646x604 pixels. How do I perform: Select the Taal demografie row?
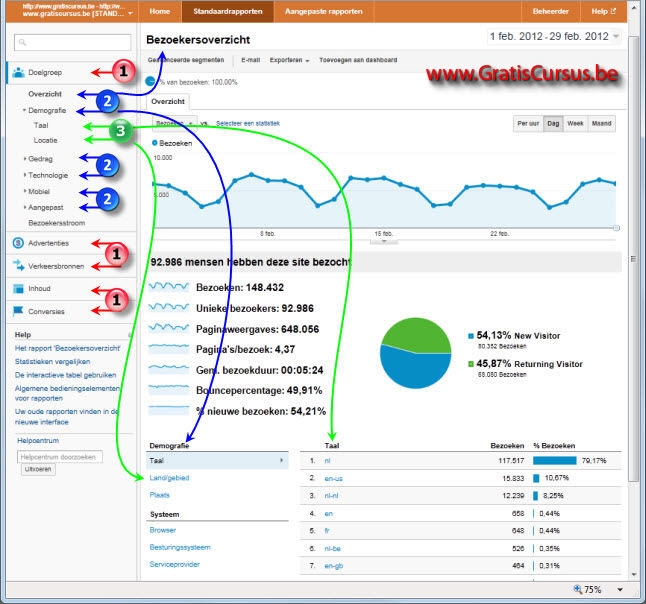pos(217,461)
